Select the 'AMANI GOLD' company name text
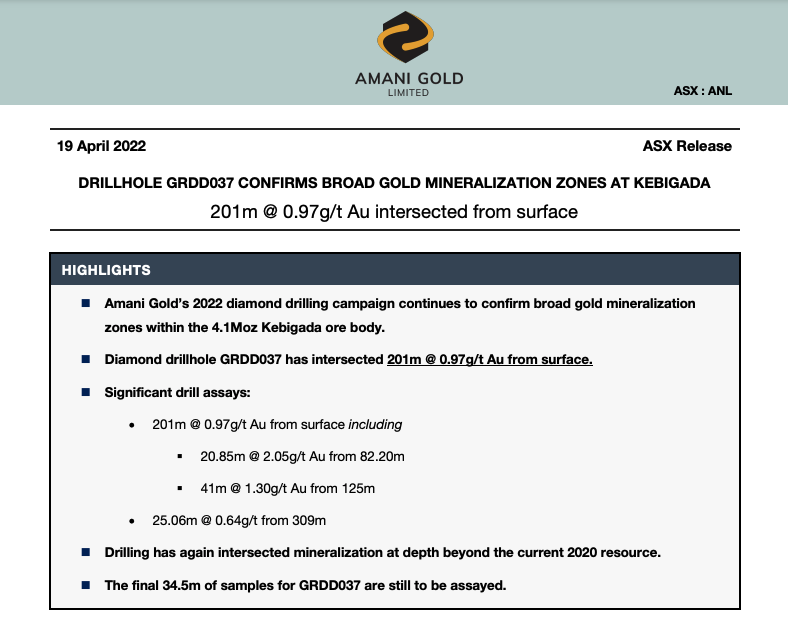 point(409,78)
